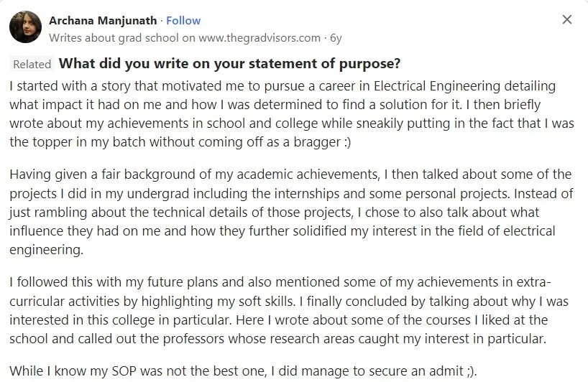Click paragraph starting 'Having given a fair background'
588x382 pixels.
click(x=291, y=212)
